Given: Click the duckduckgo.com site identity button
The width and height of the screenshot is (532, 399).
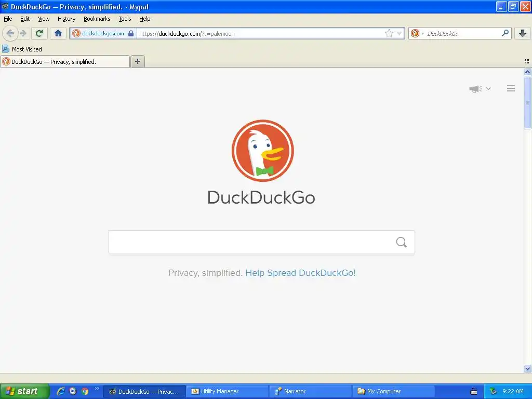Looking at the screenshot, I should pyautogui.click(x=103, y=33).
